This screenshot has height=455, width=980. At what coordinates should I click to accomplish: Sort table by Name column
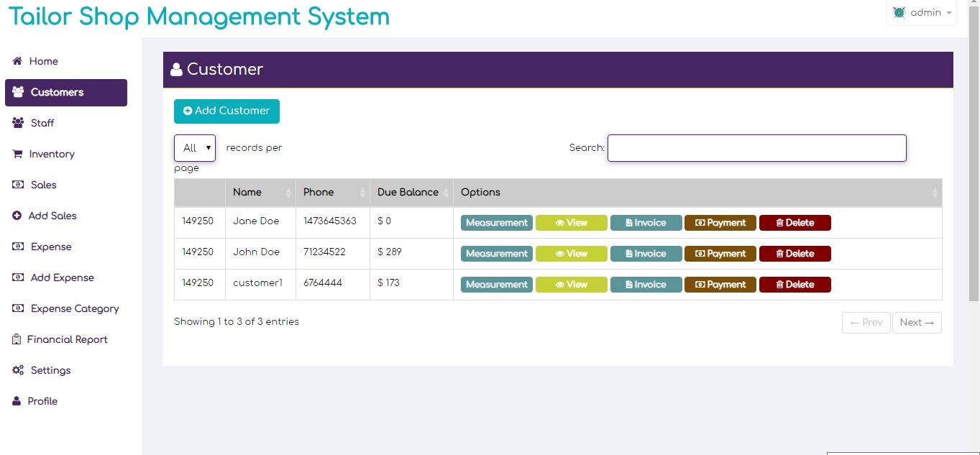click(260, 193)
